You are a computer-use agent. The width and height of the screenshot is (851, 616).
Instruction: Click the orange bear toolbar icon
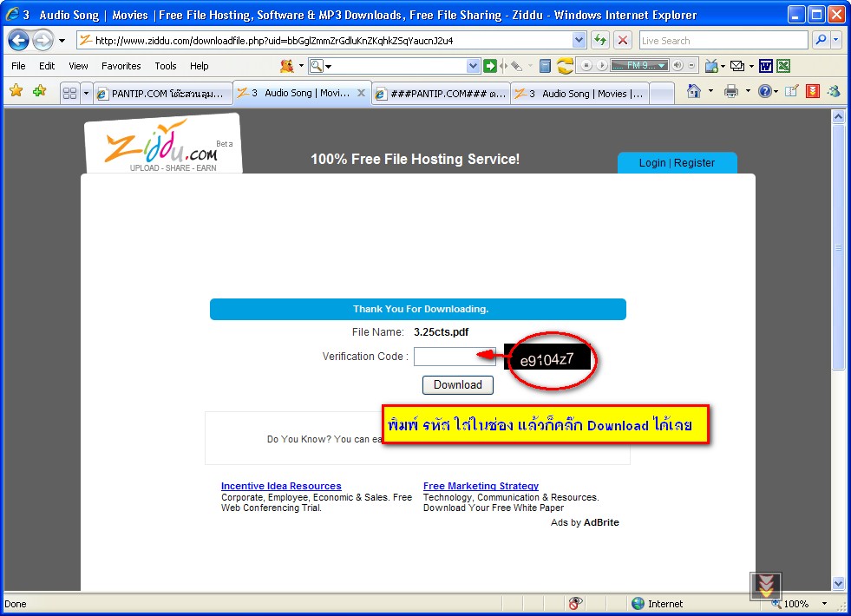287,66
